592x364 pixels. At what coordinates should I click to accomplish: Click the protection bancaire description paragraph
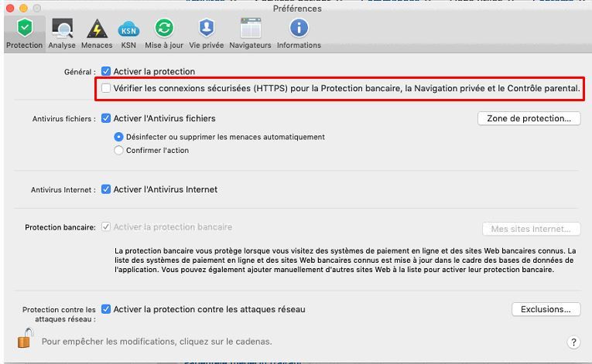click(x=345, y=260)
